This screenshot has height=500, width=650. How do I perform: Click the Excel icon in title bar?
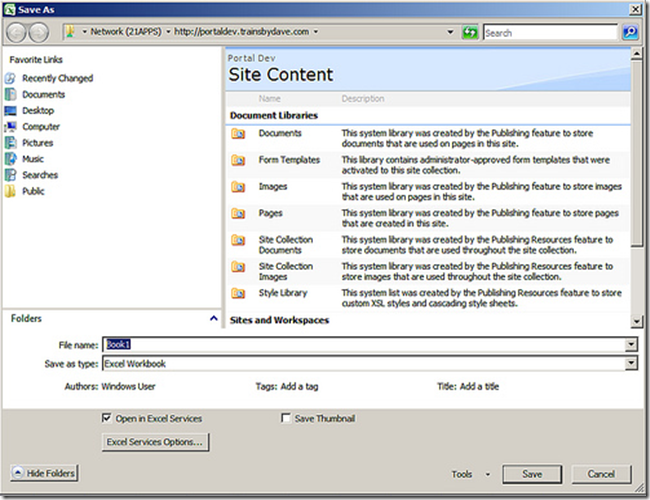pyautogui.click(x=9, y=10)
